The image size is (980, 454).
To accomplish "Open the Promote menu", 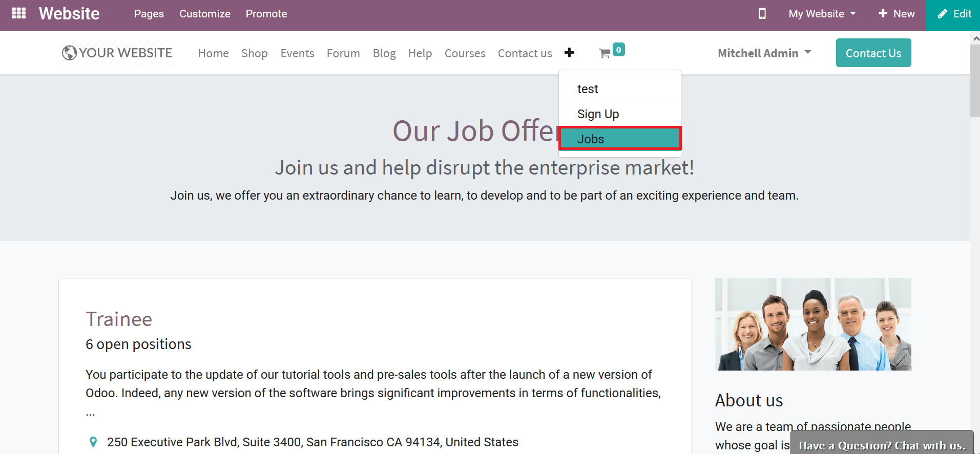I will click(266, 14).
